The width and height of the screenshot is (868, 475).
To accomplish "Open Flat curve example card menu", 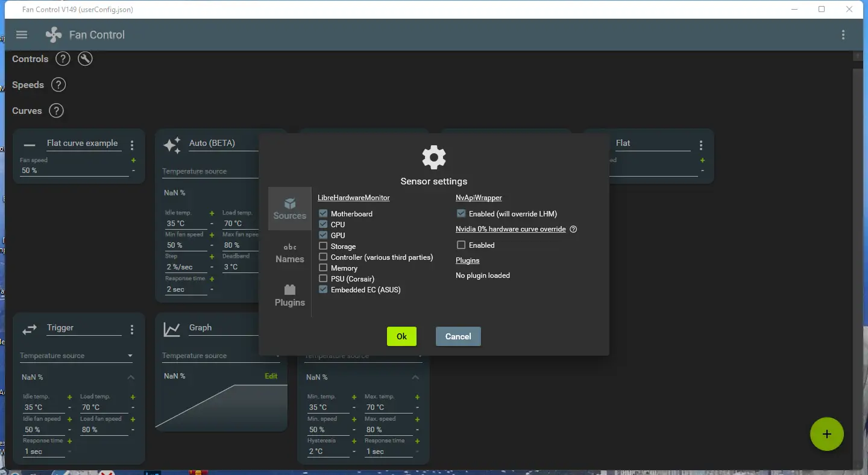I will (132, 145).
